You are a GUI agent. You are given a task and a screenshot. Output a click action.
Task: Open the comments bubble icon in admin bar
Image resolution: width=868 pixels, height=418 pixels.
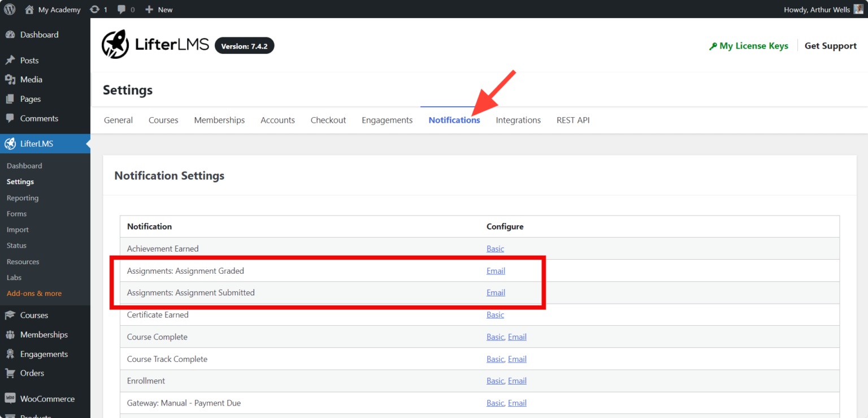pos(121,10)
